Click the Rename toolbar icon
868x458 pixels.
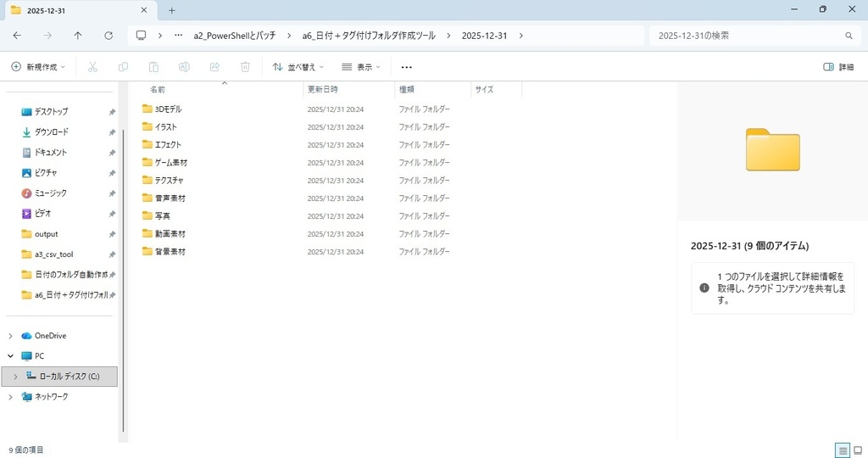point(184,67)
